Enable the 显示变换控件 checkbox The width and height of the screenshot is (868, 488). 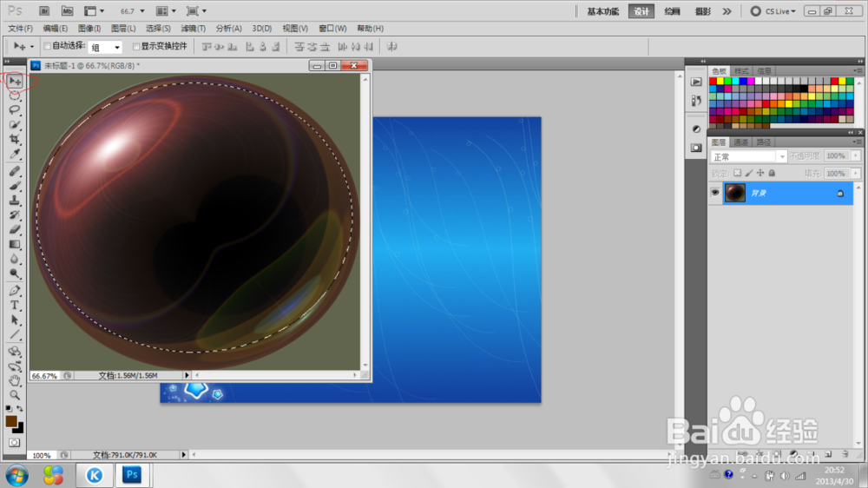tap(135, 47)
